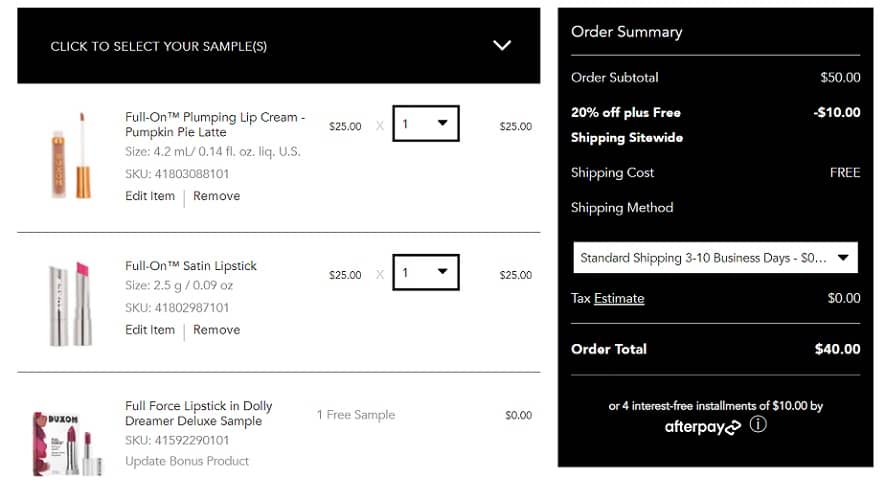Expand the sample selection chevron
This screenshot has height=500, width=885.
tap(502, 45)
